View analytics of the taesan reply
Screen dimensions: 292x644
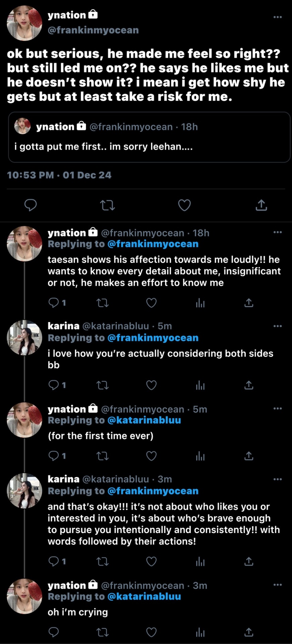200,303
